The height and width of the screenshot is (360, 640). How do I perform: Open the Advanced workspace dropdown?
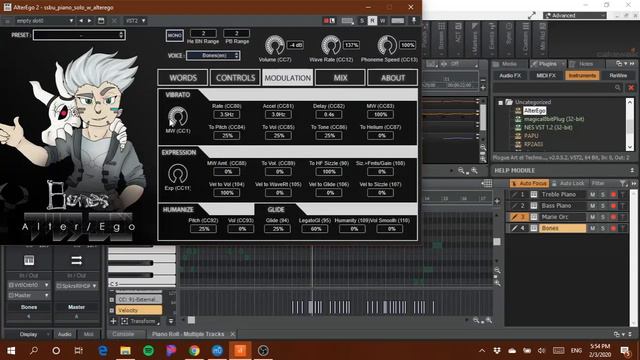tap(575, 16)
